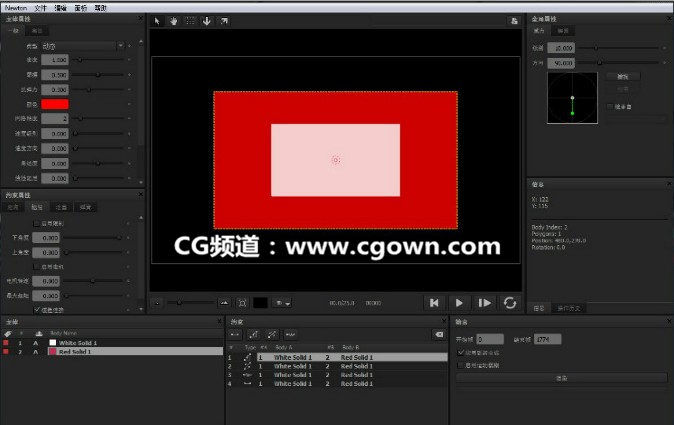The width and height of the screenshot is (674, 425).
Task: Click the delete joint icon in joints panel
Action: [x=439, y=334]
